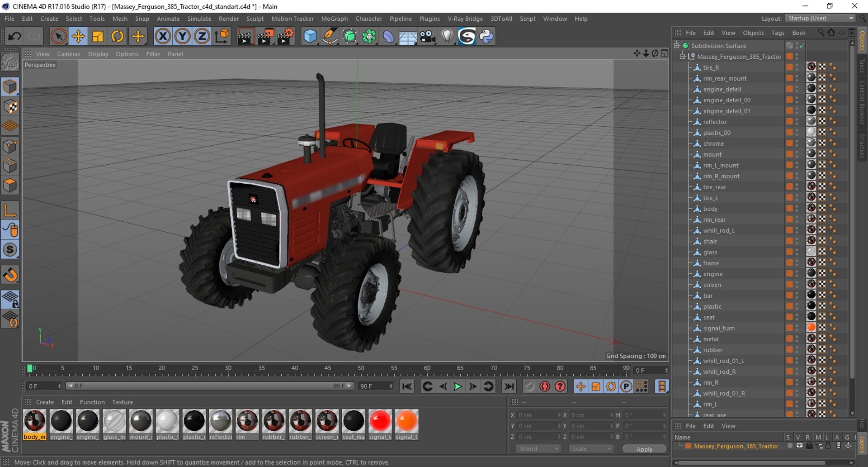Screen dimensions: 868x467
Task: Open Material Manager Create menu
Action: pos(45,402)
